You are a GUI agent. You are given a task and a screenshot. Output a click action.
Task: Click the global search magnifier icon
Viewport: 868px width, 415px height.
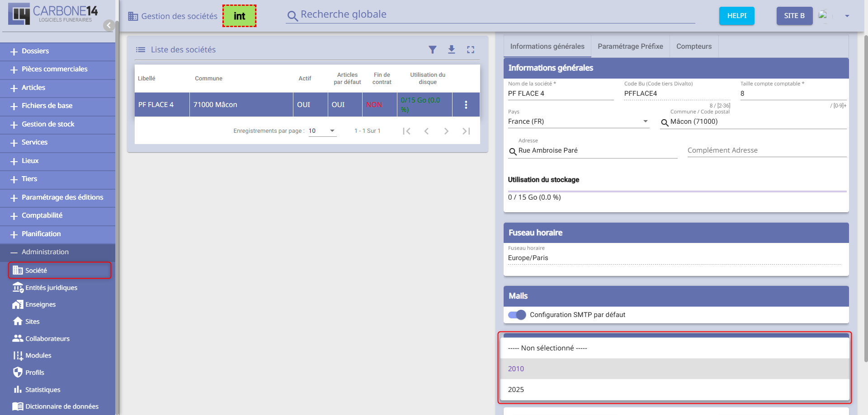tap(292, 16)
